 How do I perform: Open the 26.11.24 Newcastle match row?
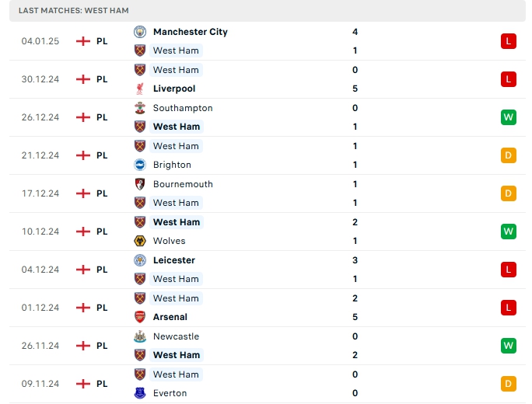point(264,346)
